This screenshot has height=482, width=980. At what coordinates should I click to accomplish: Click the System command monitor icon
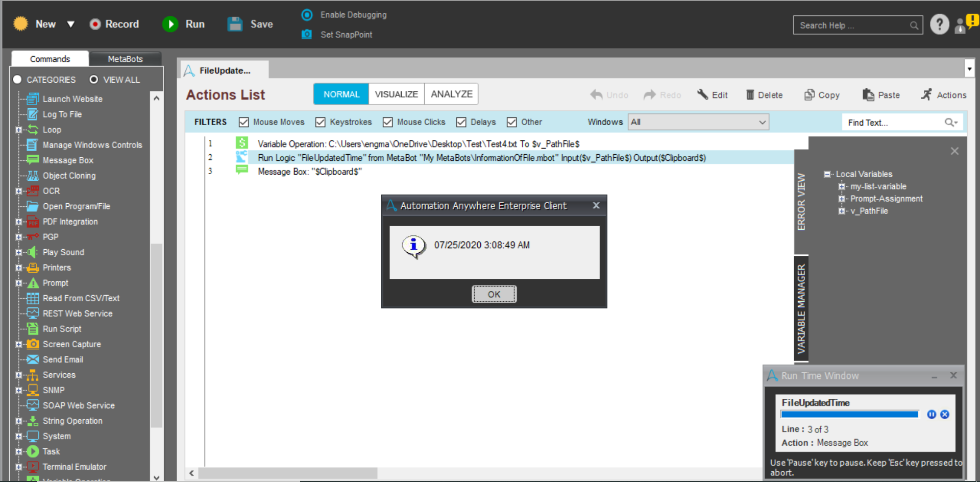click(x=33, y=436)
